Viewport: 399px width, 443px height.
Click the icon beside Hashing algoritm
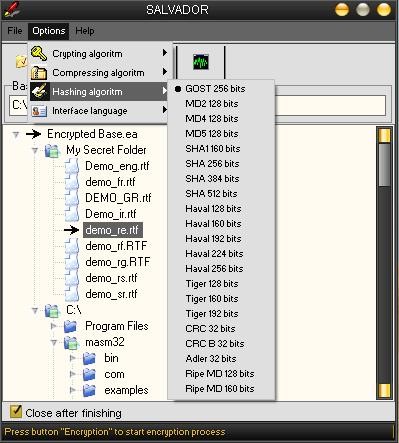point(39,92)
